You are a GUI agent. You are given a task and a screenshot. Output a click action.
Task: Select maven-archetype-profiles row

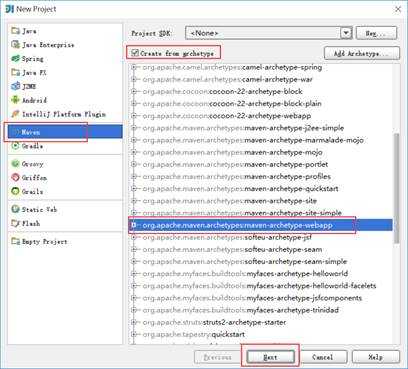(x=237, y=176)
